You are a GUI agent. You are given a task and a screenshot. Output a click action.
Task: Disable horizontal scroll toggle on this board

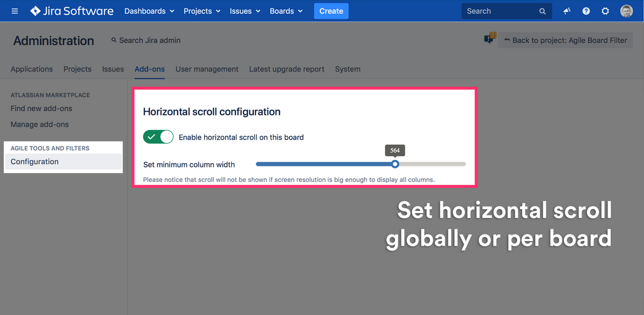[x=158, y=137]
